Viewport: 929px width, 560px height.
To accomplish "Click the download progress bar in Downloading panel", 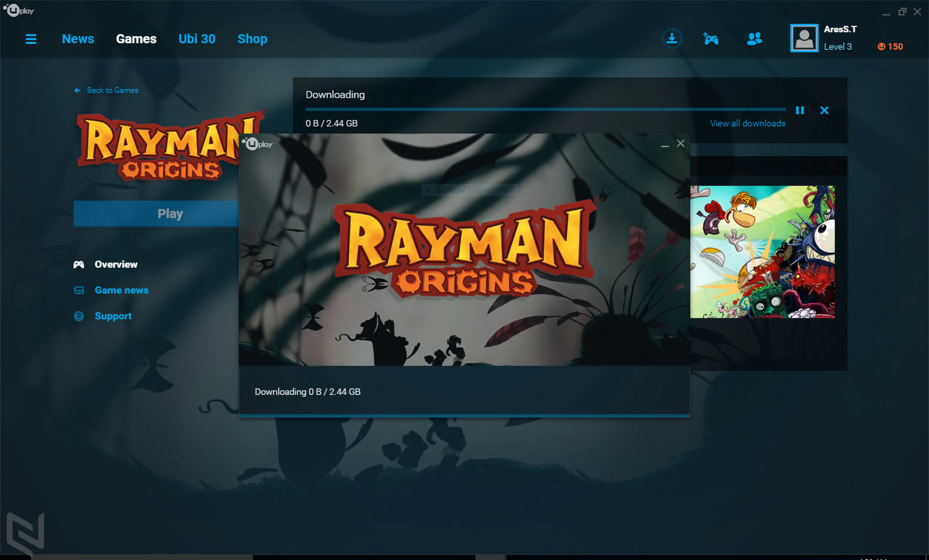I will 545,109.
